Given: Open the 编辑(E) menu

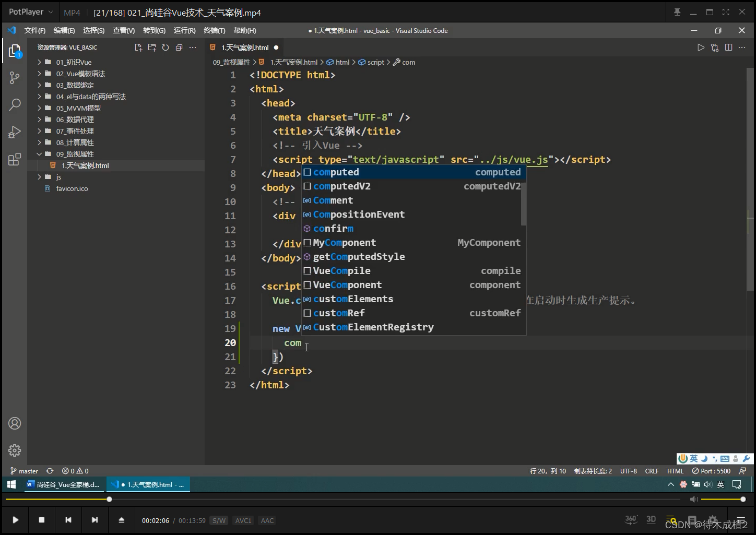Looking at the screenshot, I should 64,30.
